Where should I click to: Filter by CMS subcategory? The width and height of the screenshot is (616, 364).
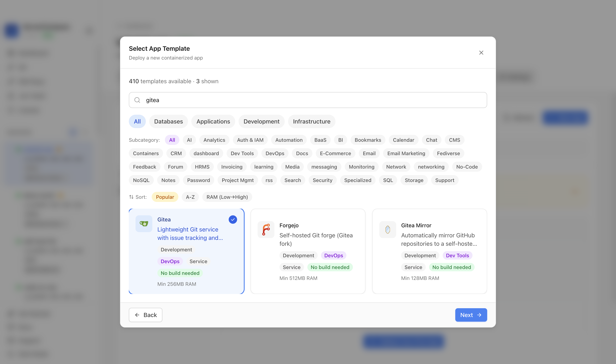[x=454, y=140]
